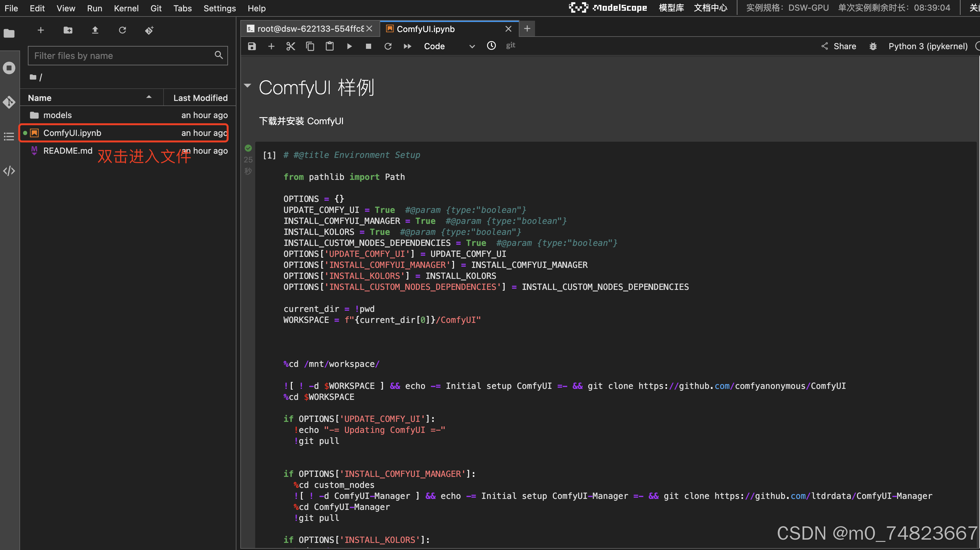The width and height of the screenshot is (980, 550).
Task: Cut the selected cell with scissors icon
Action: [291, 46]
